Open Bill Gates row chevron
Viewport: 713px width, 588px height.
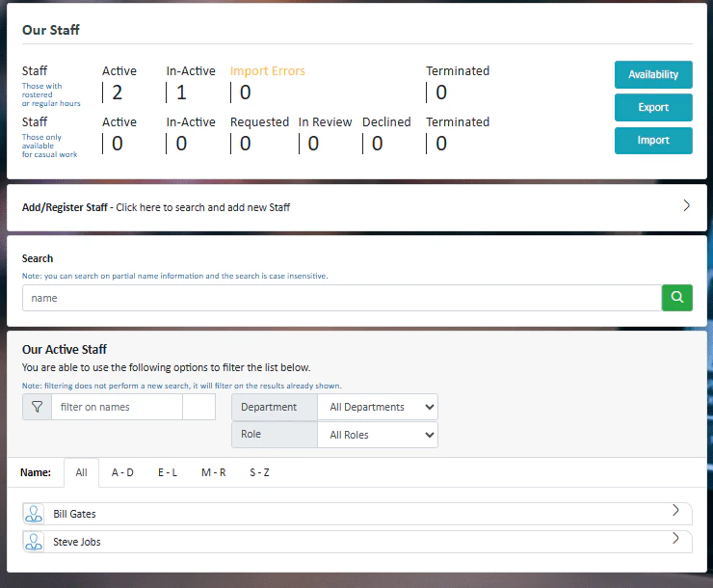tap(675, 510)
